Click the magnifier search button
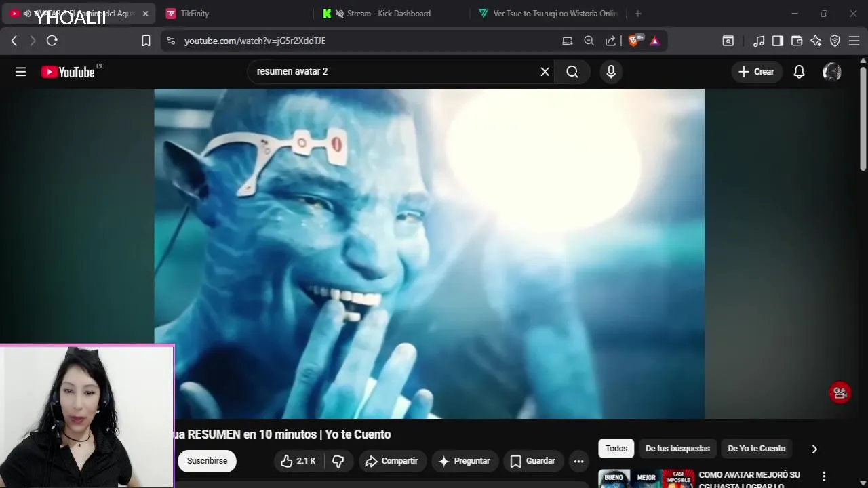 572,72
